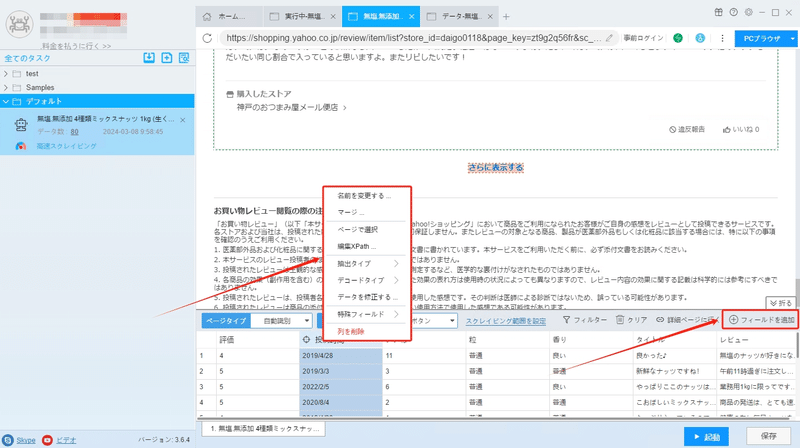Screen dimensions: 800x448
Task: Click the Skype icon in footer
Action: point(8,440)
